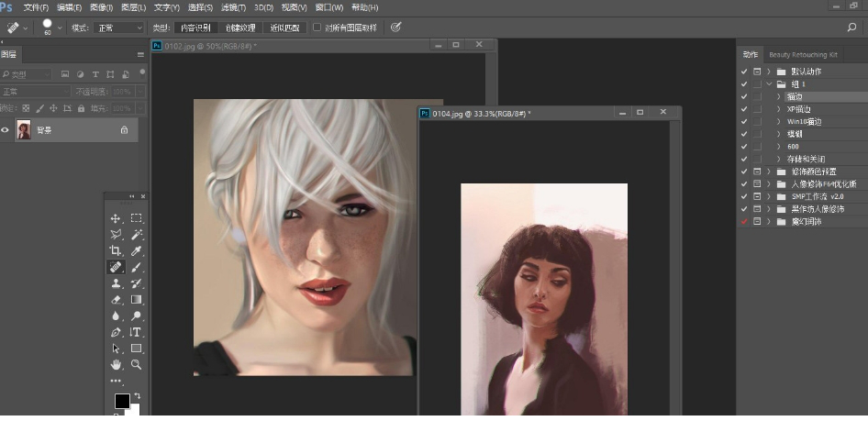Swap foreground and background colors
The height and width of the screenshot is (432, 868).
[x=137, y=396]
